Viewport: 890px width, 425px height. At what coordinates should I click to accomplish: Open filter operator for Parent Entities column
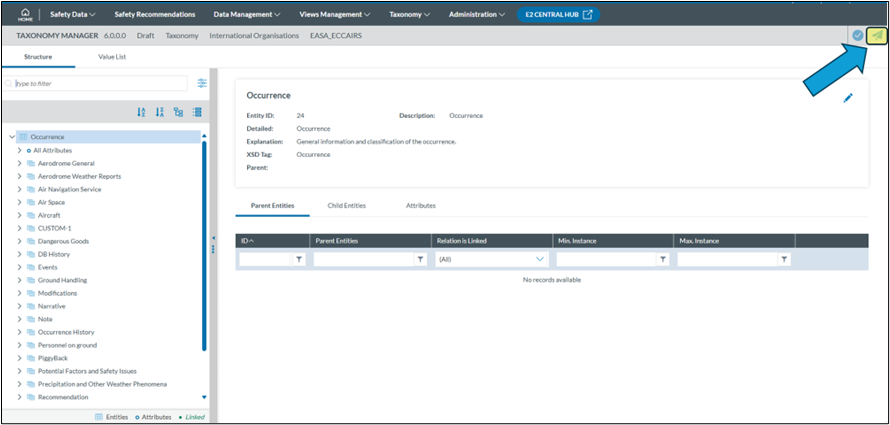pos(420,259)
